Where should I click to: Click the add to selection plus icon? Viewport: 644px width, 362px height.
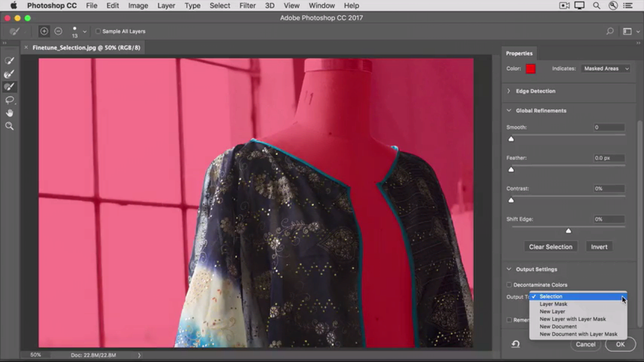(x=44, y=31)
